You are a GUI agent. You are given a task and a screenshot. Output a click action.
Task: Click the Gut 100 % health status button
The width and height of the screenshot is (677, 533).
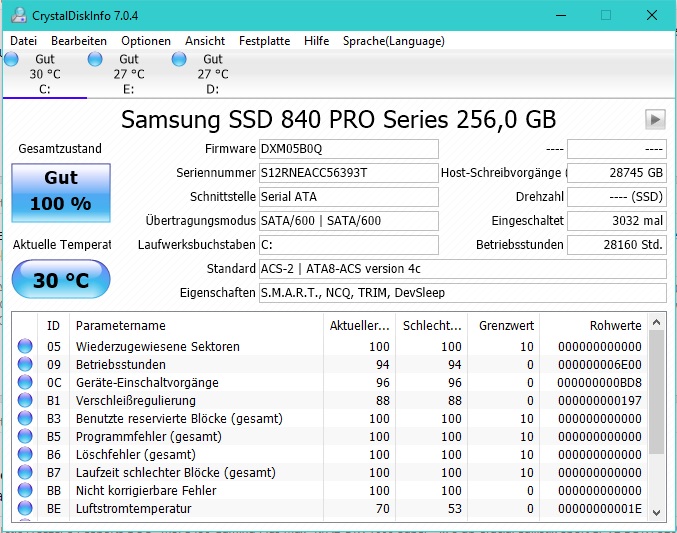pyautogui.click(x=61, y=193)
